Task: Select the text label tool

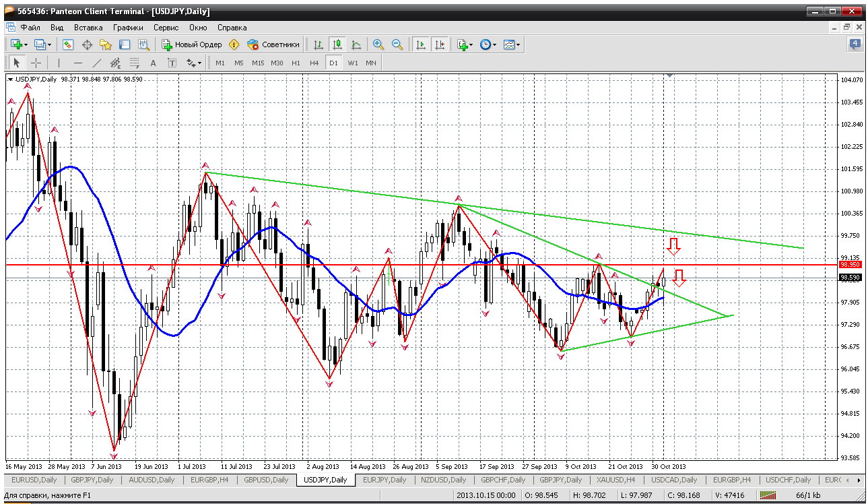Action: [172, 63]
